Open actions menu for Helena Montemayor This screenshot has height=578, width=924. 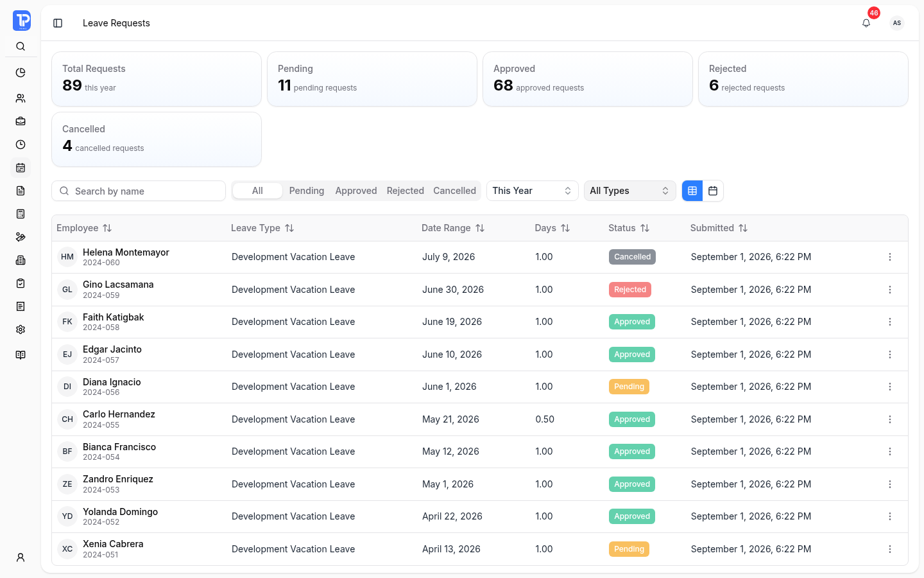(x=890, y=257)
